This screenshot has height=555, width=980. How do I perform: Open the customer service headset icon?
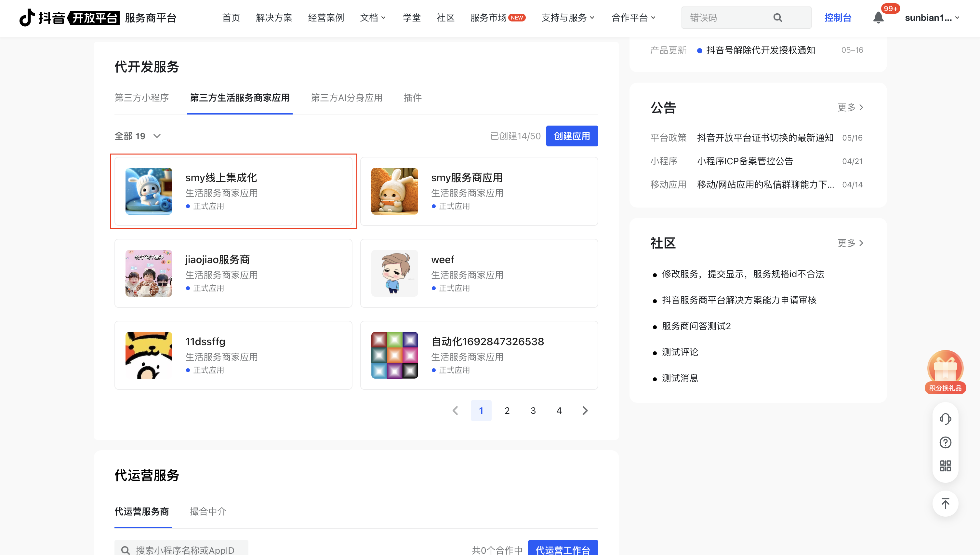point(945,419)
